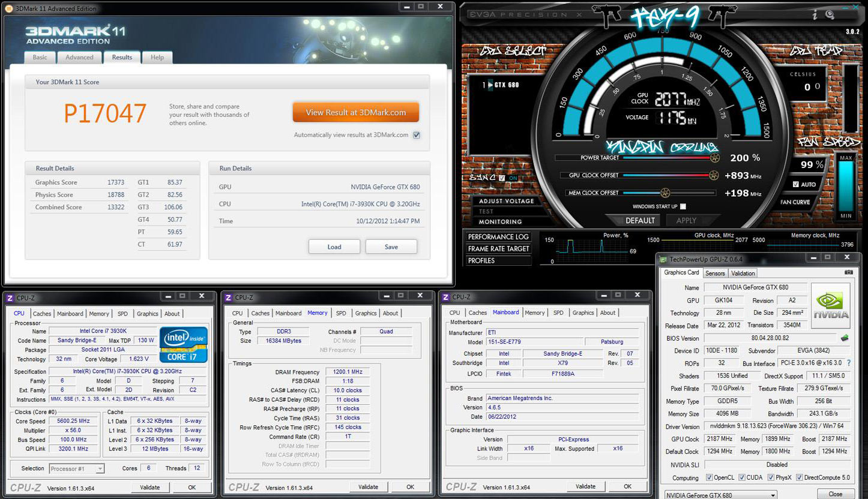The image size is (868, 499).
Task: Click the GPU CLOCK OFFSET slider knob
Action: (x=714, y=175)
